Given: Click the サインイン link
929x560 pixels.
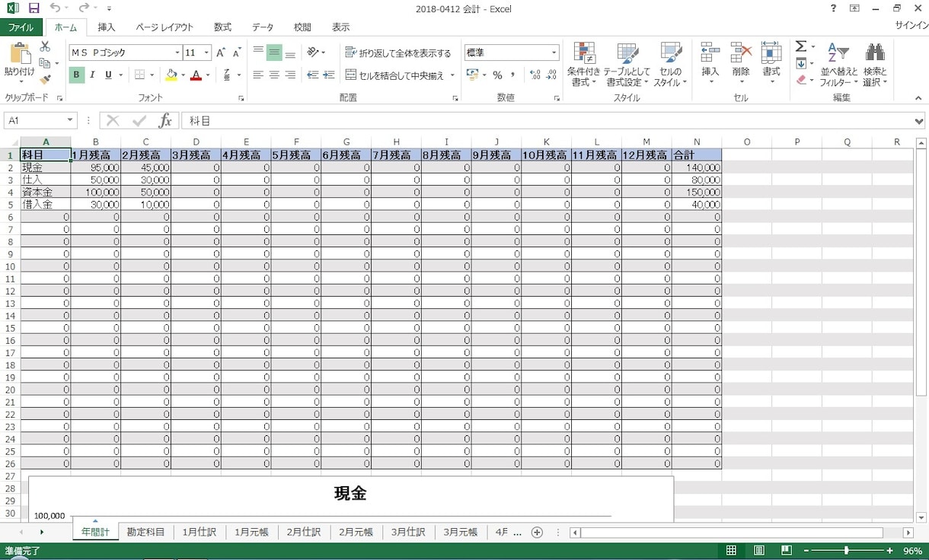Looking at the screenshot, I should [x=911, y=27].
